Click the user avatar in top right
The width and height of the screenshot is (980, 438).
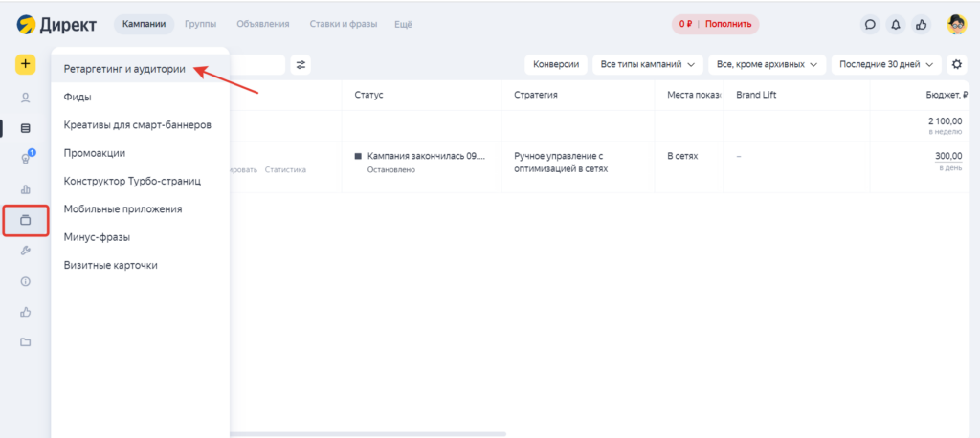tap(956, 24)
